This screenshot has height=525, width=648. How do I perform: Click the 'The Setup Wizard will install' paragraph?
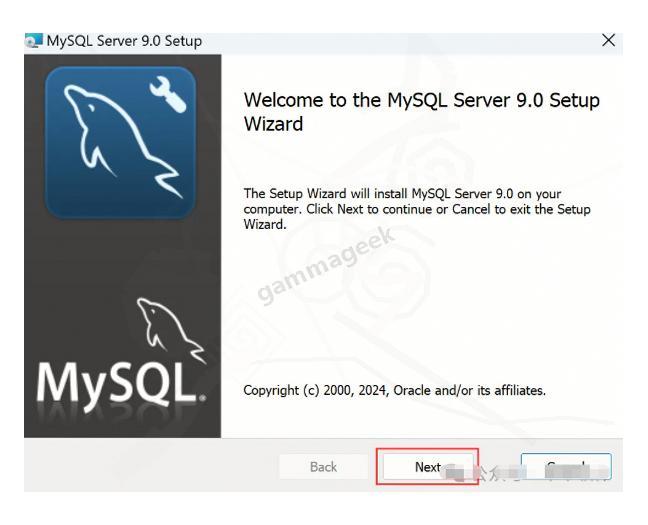click(417, 209)
